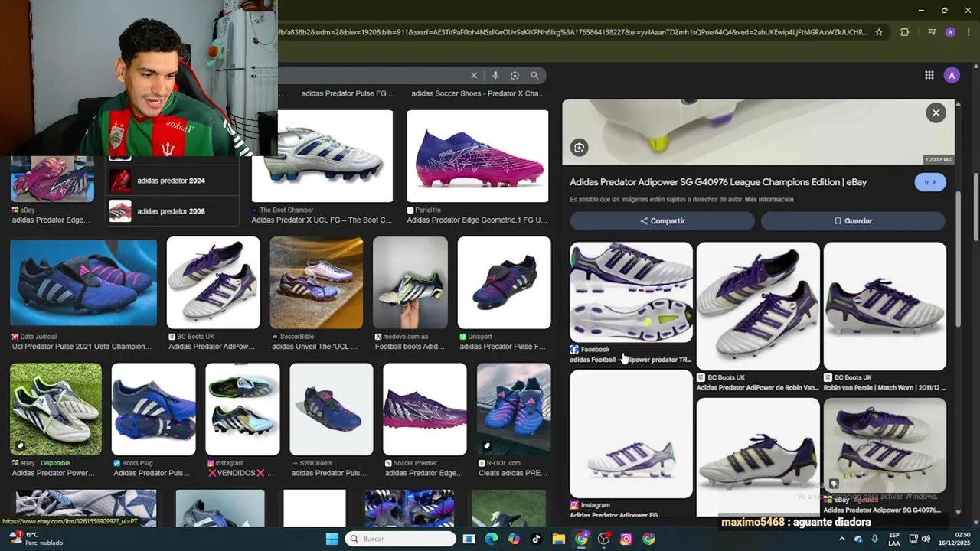The height and width of the screenshot is (551, 980).
Task: Launch Microsoft Edge from taskbar
Action: [492, 539]
